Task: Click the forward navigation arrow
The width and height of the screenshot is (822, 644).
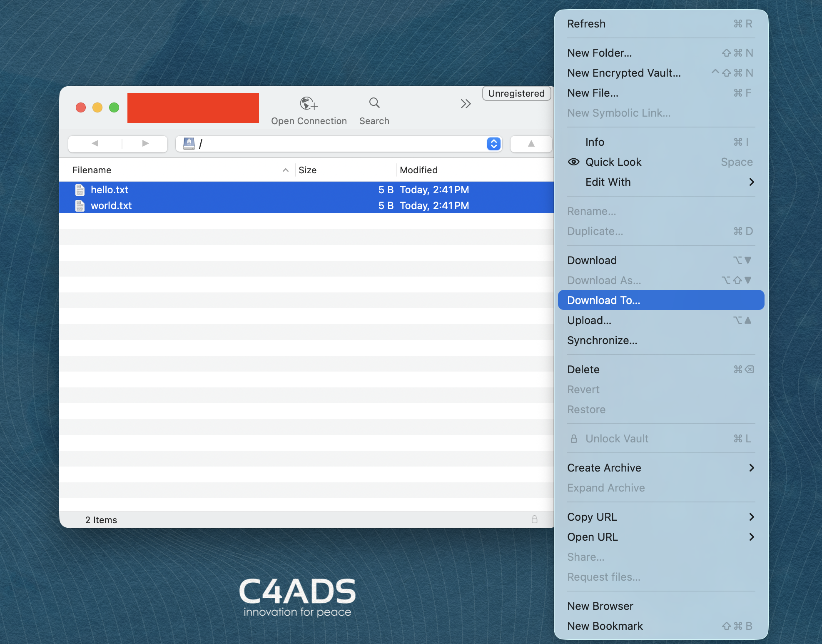Action: pos(145,144)
